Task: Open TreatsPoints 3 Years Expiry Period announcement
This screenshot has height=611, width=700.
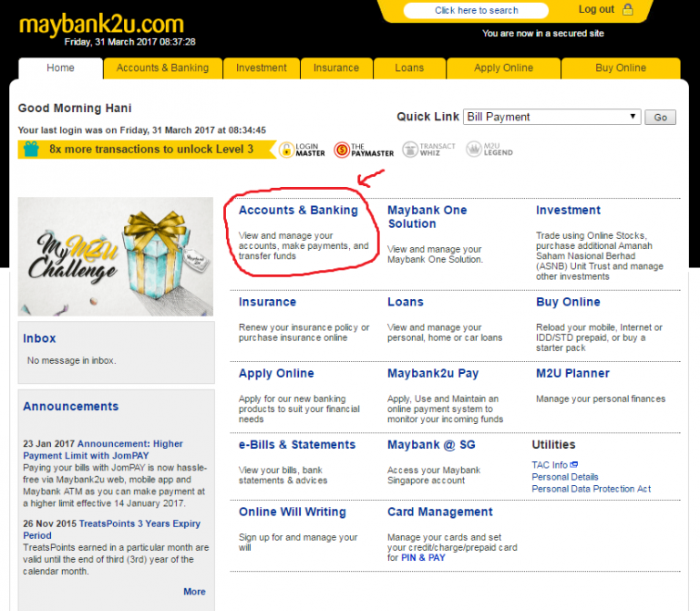Action: [111, 529]
